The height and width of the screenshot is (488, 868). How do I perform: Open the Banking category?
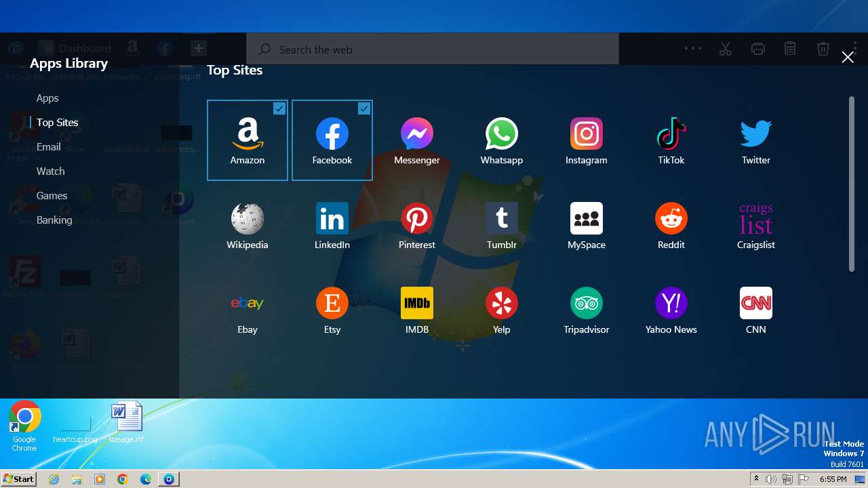(x=54, y=220)
